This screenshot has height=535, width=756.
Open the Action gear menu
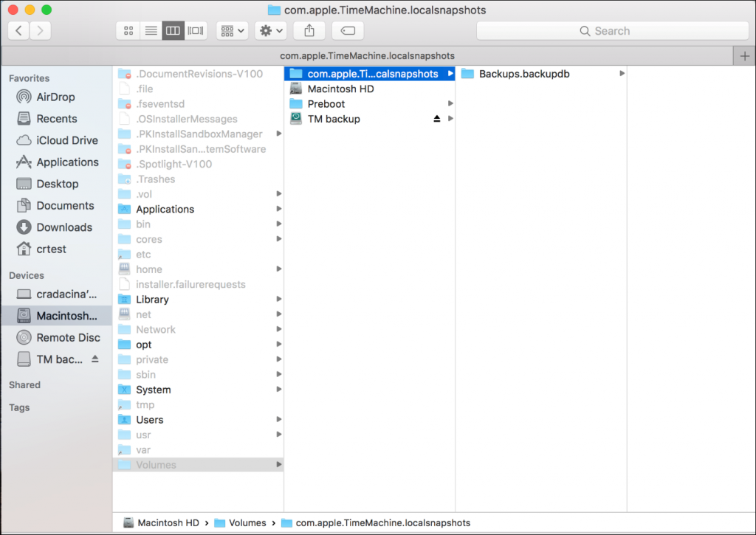[271, 31]
